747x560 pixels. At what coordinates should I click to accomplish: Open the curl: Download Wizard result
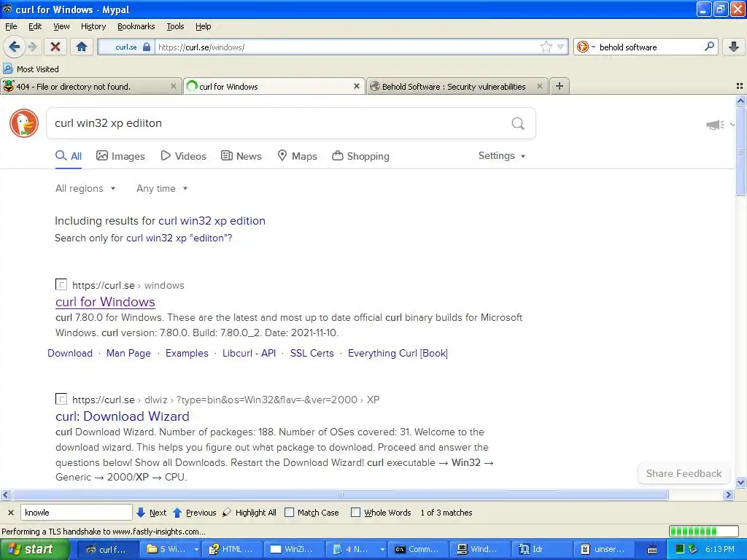123,416
